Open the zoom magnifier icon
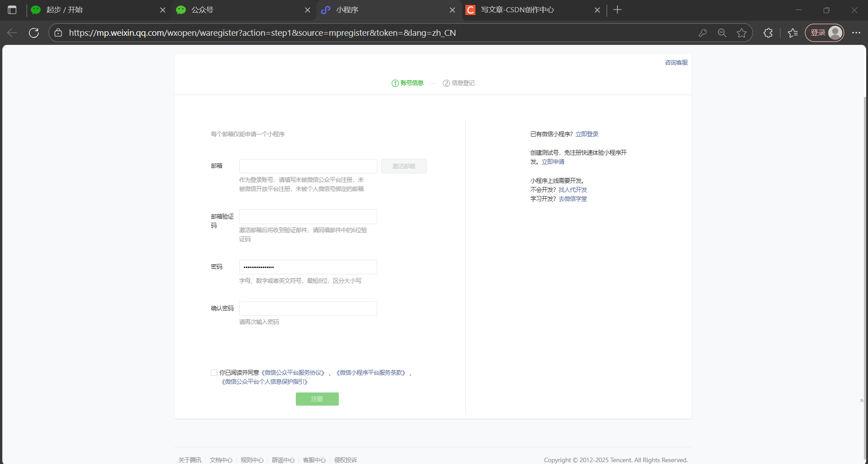868x464 pixels. pyautogui.click(x=722, y=33)
